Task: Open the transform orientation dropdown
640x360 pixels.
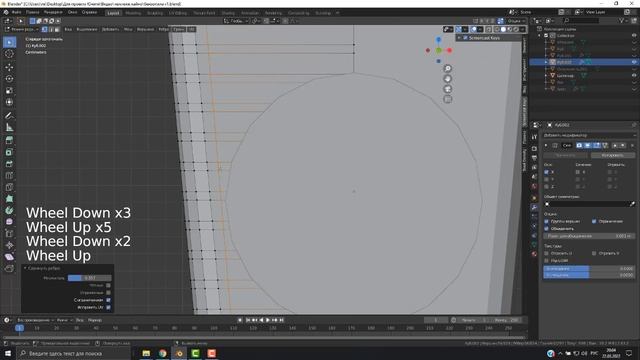Action: [x=237, y=21]
